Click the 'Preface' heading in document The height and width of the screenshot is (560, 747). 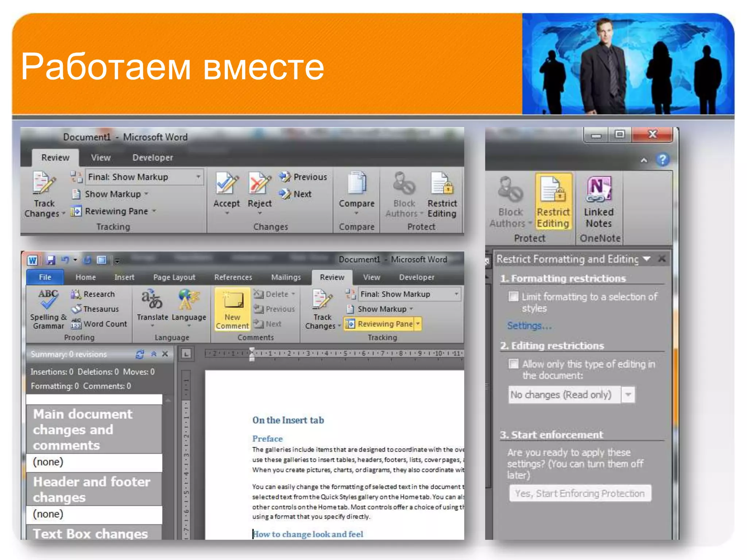point(267,439)
